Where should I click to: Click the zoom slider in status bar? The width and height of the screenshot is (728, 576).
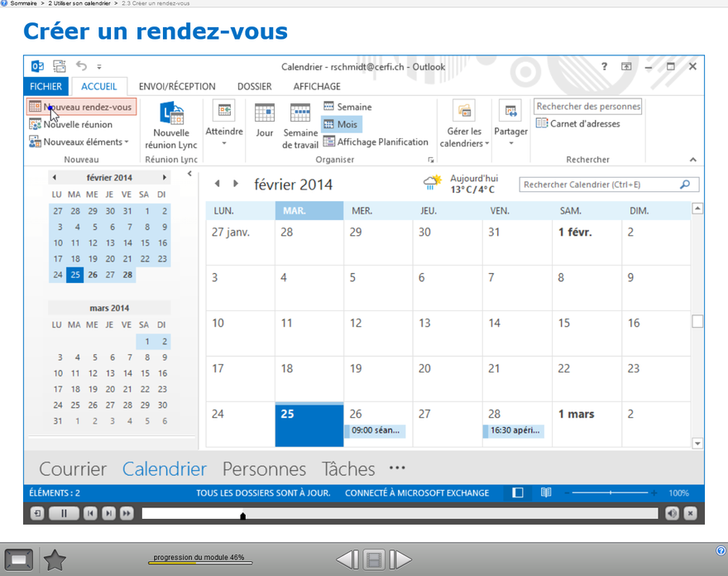tap(611, 492)
